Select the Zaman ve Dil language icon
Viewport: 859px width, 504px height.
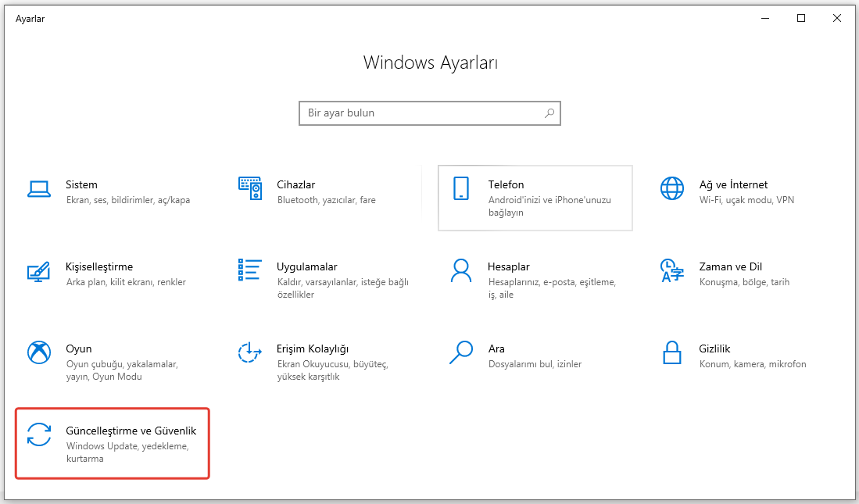[x=671, y=270]
